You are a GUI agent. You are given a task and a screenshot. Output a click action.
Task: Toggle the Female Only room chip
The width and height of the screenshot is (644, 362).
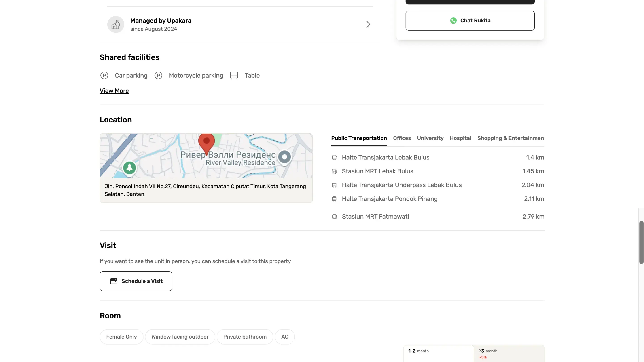(121, 337)
